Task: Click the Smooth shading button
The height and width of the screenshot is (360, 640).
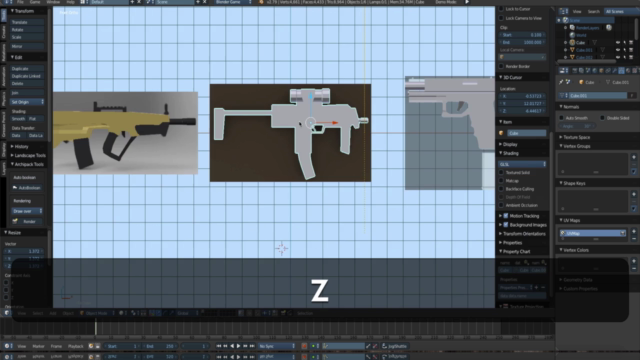Action: [18, 118]
